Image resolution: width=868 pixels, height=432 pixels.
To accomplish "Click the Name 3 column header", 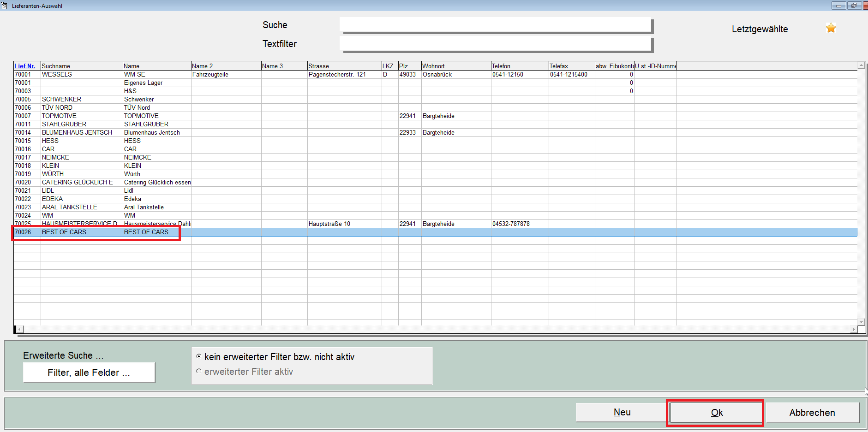I will (x=284, y=66).
